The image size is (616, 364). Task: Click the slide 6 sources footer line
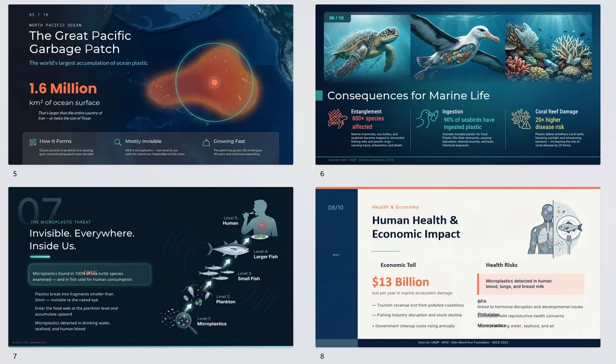click(x=361, y=160)
